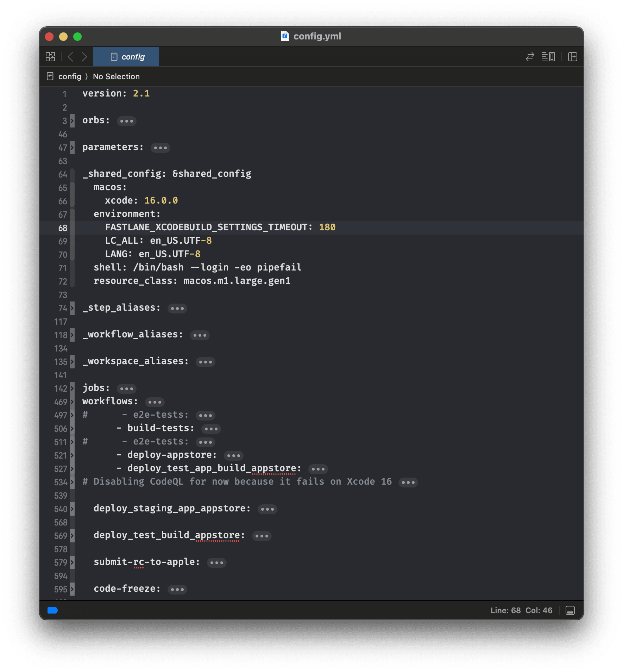Click the blue tag indicator in status bar
This screenshot has width=623, height=672.
[52, 610]
